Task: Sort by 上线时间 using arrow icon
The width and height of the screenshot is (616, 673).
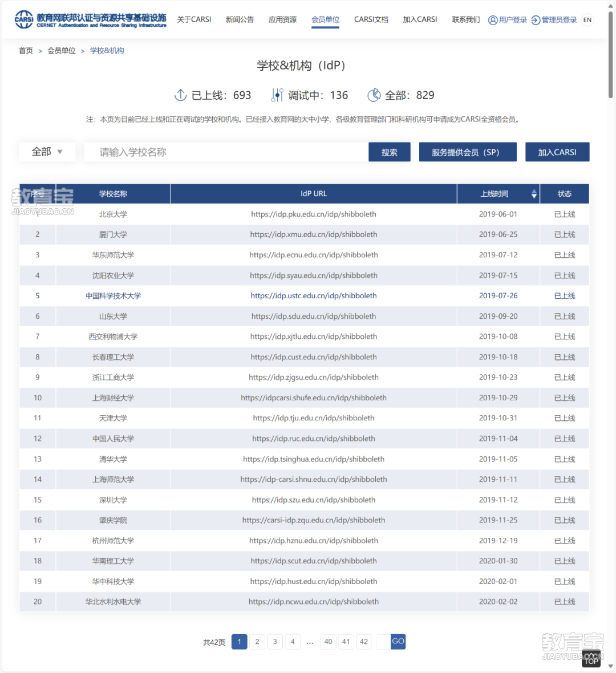Action: [x=534, y=194]
